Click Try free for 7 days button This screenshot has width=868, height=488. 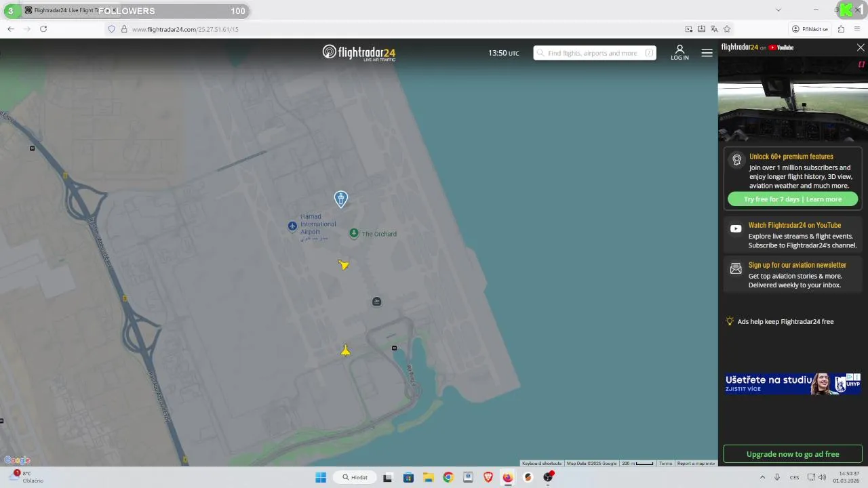click(793, 199)
